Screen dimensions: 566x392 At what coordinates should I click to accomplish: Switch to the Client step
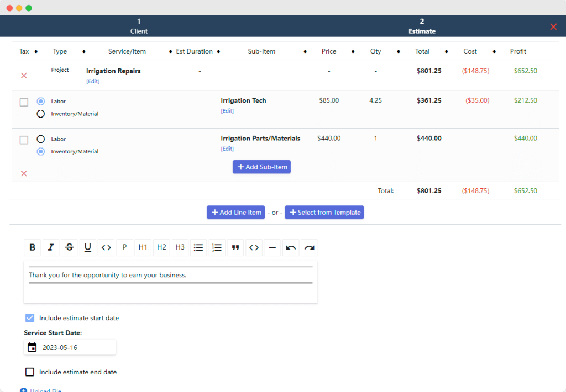(x=139, y=26)
